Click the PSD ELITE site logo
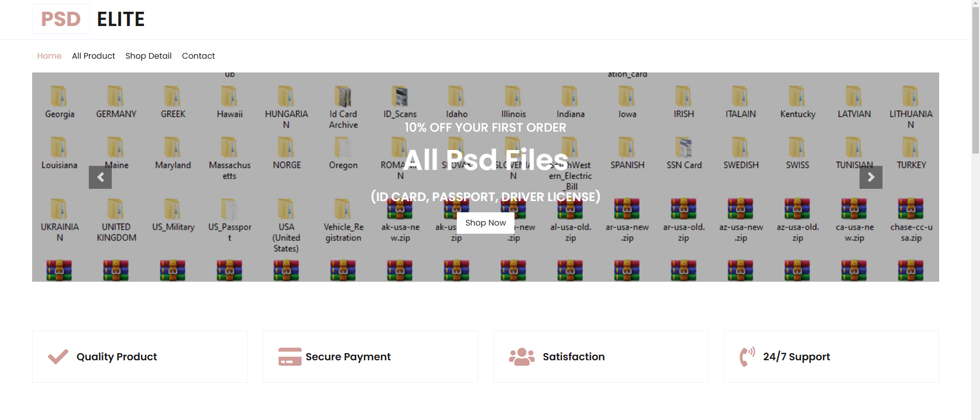 89,19
